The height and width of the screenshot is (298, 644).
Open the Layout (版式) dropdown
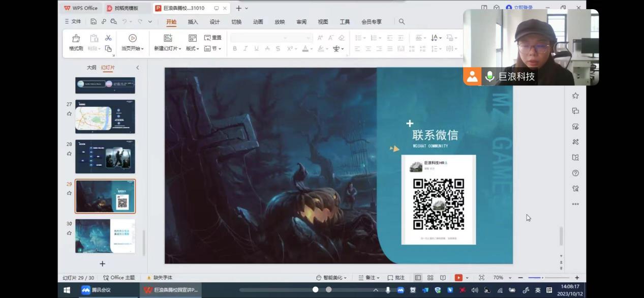pos(192,49)
